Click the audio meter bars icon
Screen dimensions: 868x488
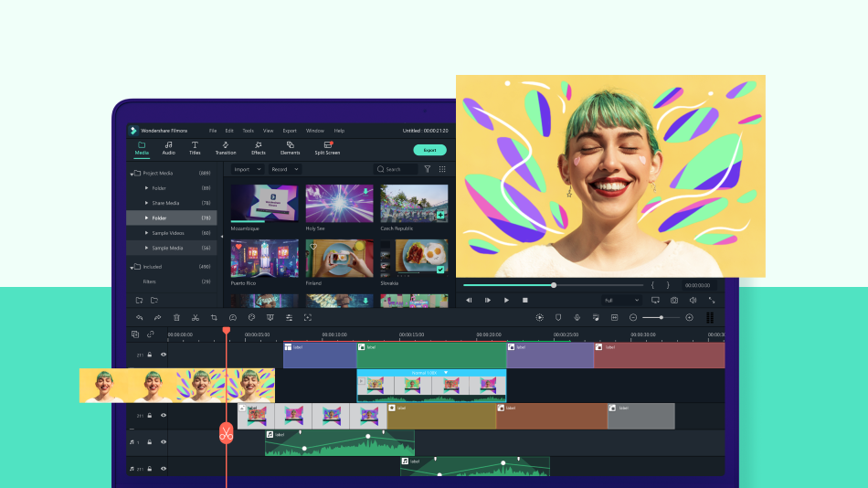point(710,318)
